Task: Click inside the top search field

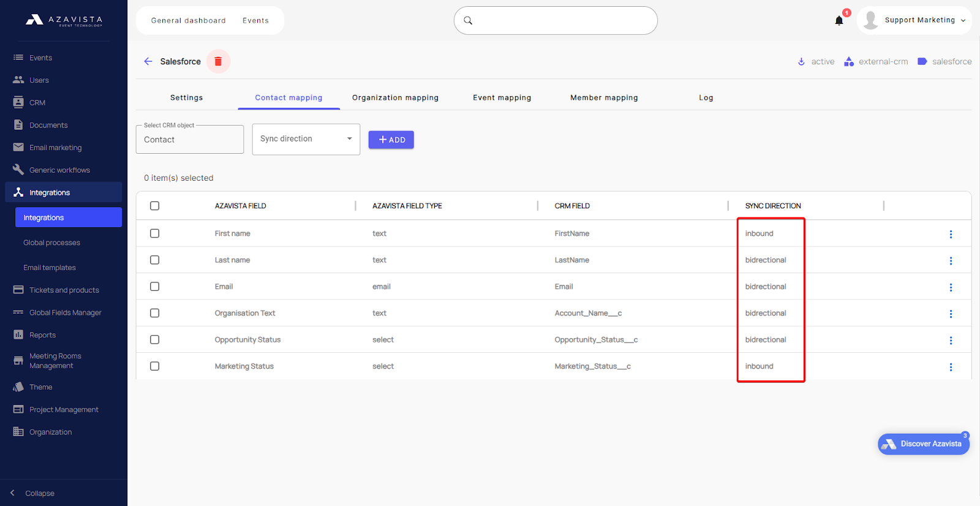Action: [x=556, y=20]
